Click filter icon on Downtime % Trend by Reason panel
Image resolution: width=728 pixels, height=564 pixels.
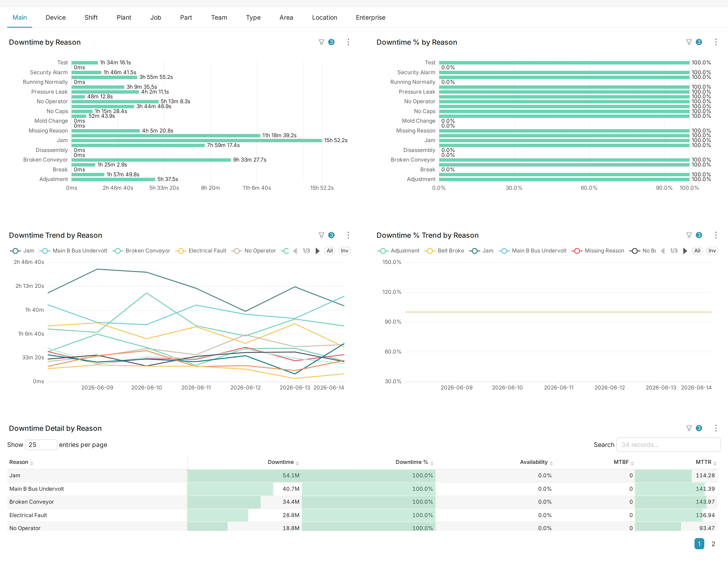pyautogui.click(x=689, y=235)
